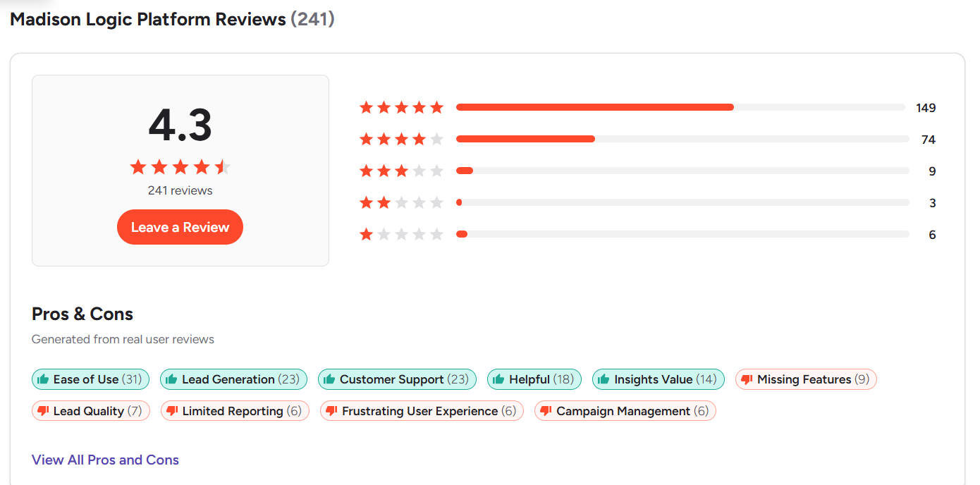The image size is (980, 485).
Task: Click the Leave a Review button
Action: (x=180, y=227)
